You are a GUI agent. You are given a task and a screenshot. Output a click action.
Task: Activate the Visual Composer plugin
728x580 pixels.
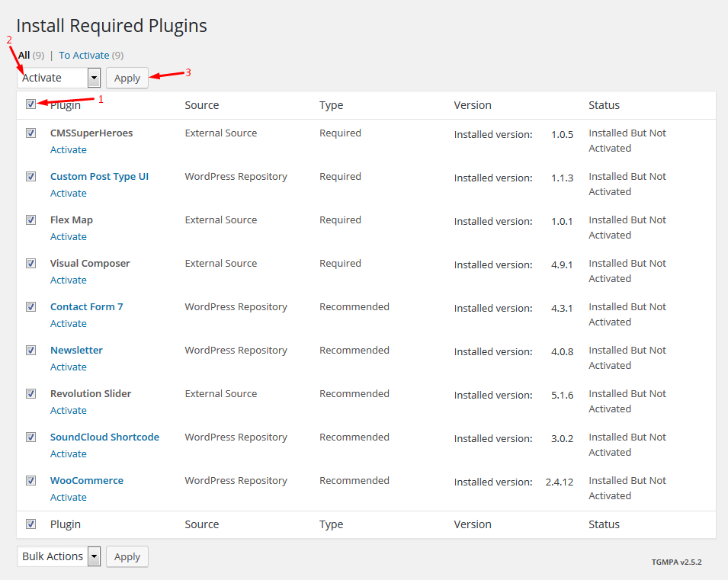(69, 280)
